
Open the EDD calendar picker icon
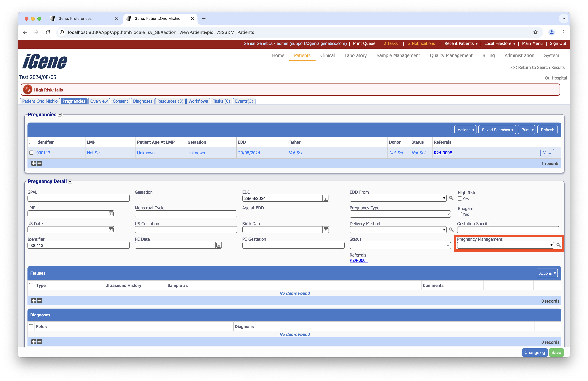tap(326, 198)
